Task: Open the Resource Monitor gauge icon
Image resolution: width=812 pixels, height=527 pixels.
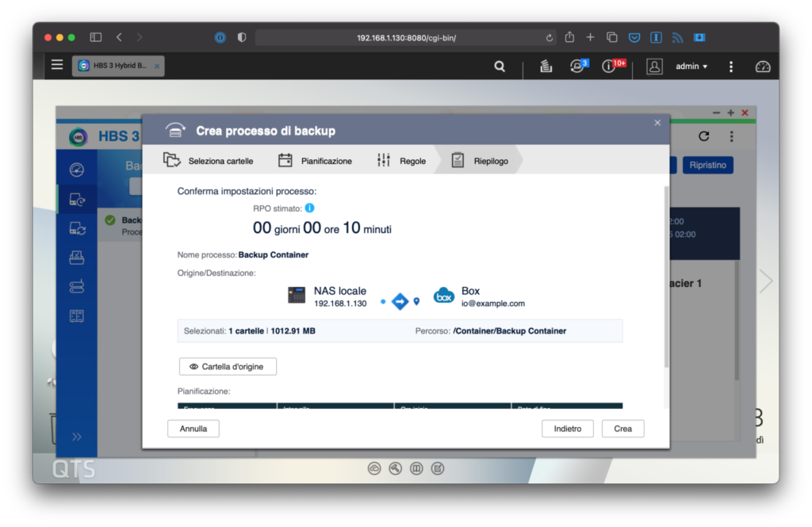Action: (762, 67)
